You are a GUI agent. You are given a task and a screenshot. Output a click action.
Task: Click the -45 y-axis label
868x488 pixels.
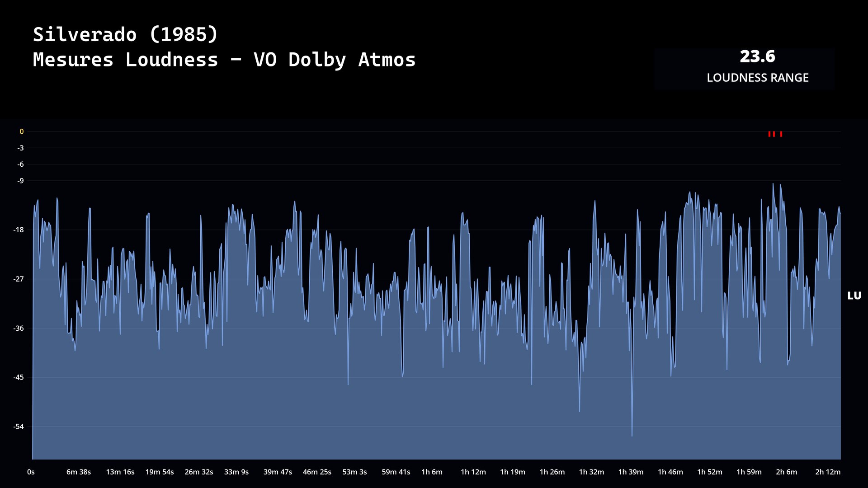click(x=19, y=377)
